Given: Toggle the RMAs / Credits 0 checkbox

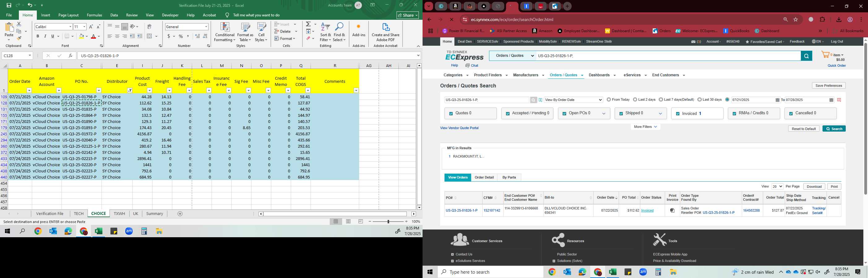Looking at the screenshot, I should [x=734, y=114].
